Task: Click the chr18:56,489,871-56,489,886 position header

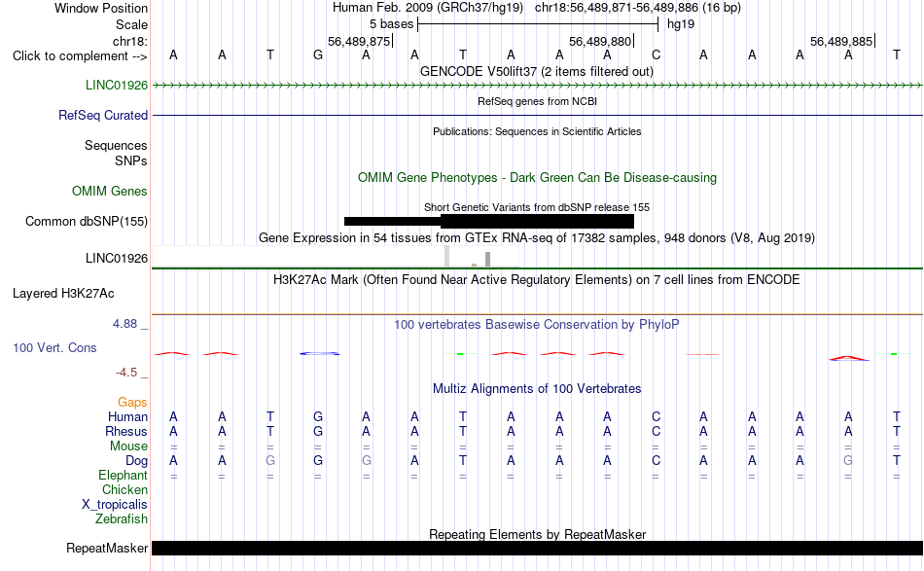Action: point(638,8)
